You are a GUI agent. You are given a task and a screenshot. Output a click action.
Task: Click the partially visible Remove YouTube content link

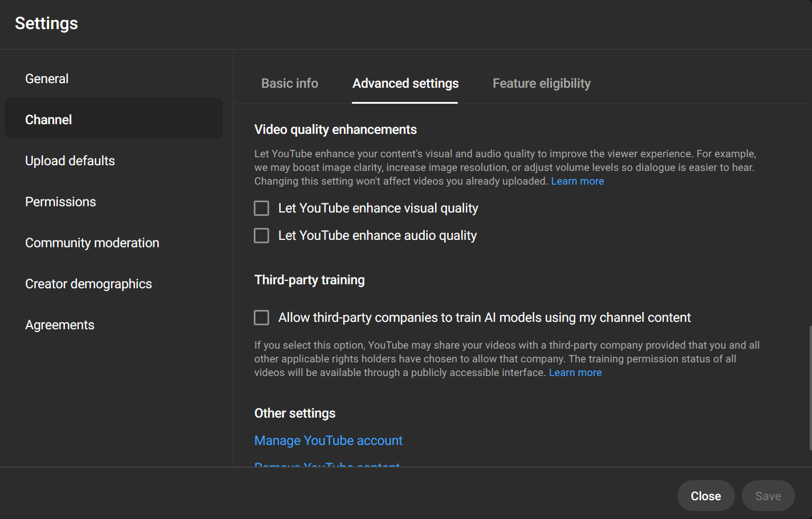point(327,465)
